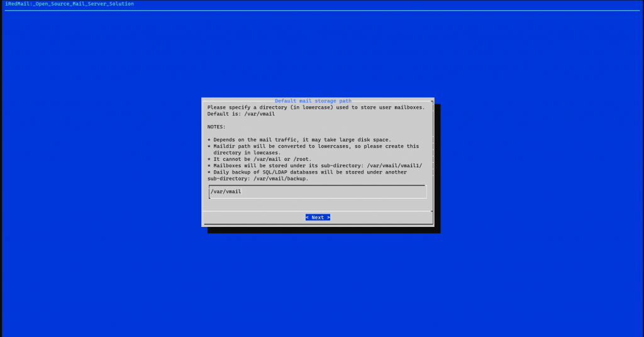Click the NOTES: heading
644x337 pixels.
tap(218, 126)
